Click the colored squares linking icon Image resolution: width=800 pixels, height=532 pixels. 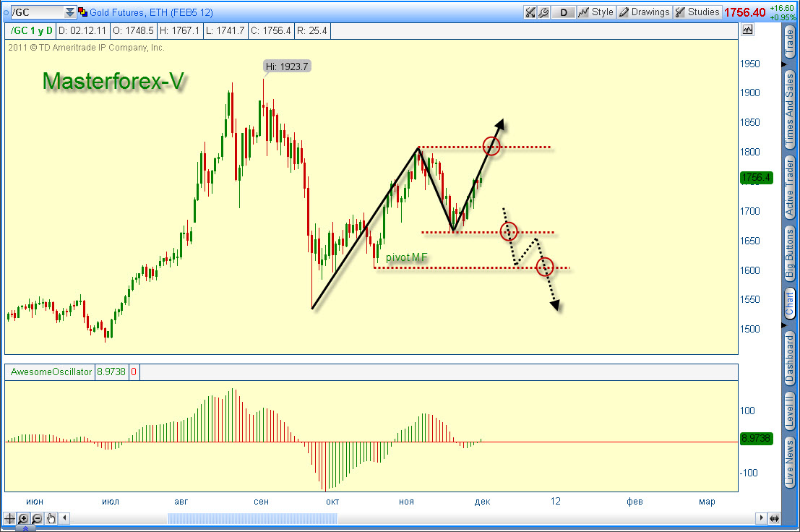coord(82,12)
